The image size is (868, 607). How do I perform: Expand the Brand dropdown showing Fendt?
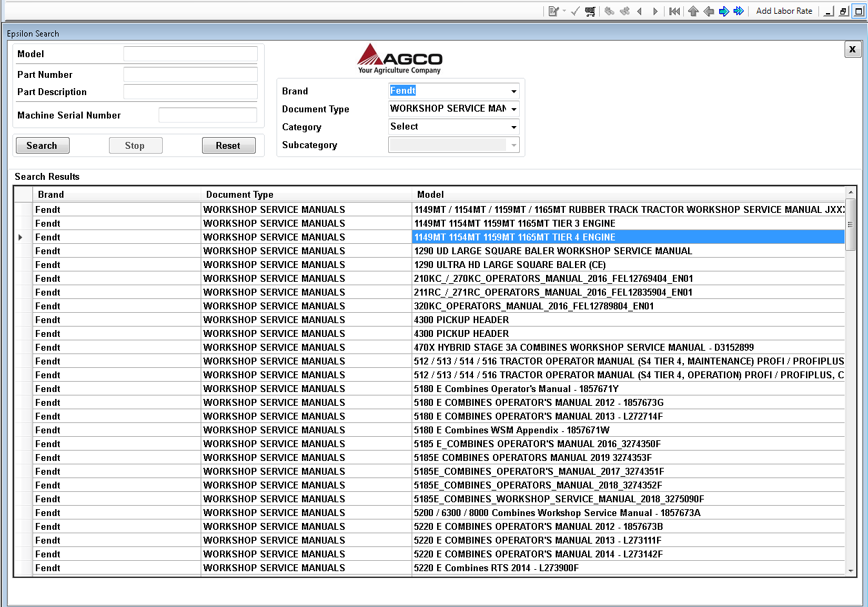[x=514, y=92]
